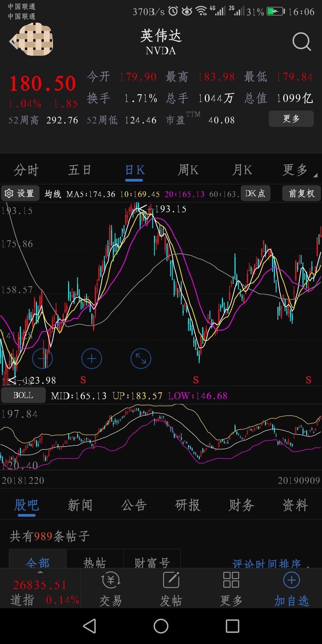Tap the 英伟达 NVDA title
This screenshot has width=322, height=644.
[161, 42]
